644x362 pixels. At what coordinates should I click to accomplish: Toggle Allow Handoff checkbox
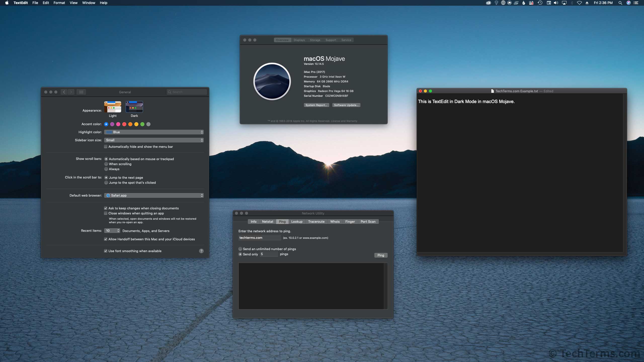tap(106, 239)
